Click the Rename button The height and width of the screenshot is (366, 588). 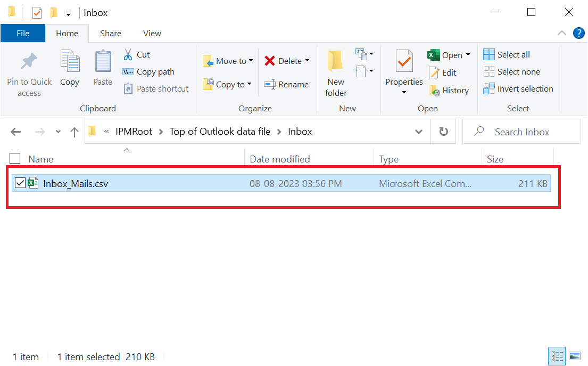286,85
